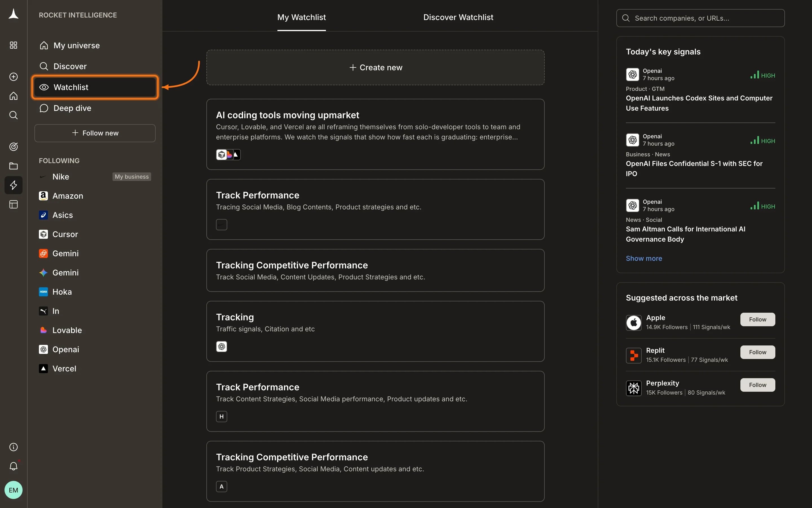
Task: Open OpenAI Files Confidential S-1 signal
Action: 694,169
